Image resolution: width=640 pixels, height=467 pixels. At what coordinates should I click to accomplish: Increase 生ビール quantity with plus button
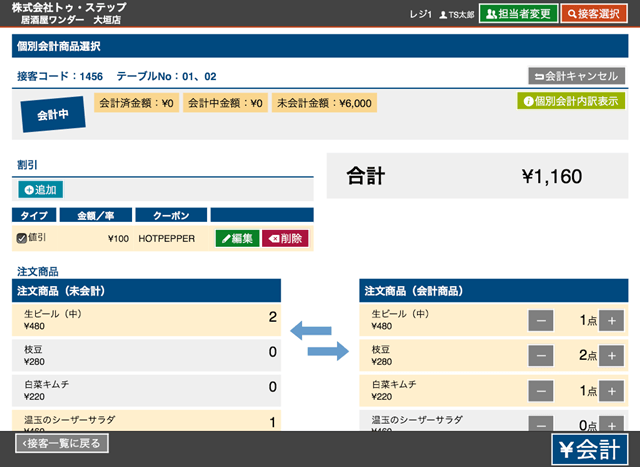(611, 321)
